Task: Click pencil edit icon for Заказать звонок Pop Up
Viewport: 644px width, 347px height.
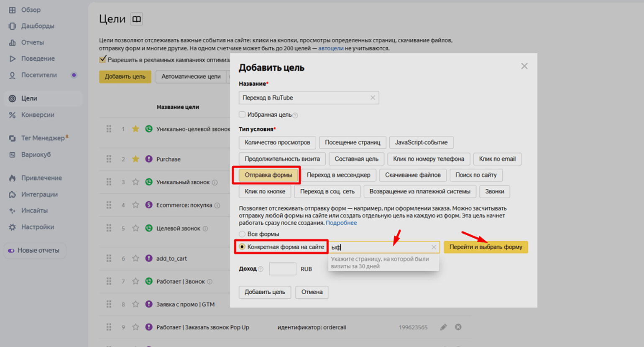Action: pos(443,327)
